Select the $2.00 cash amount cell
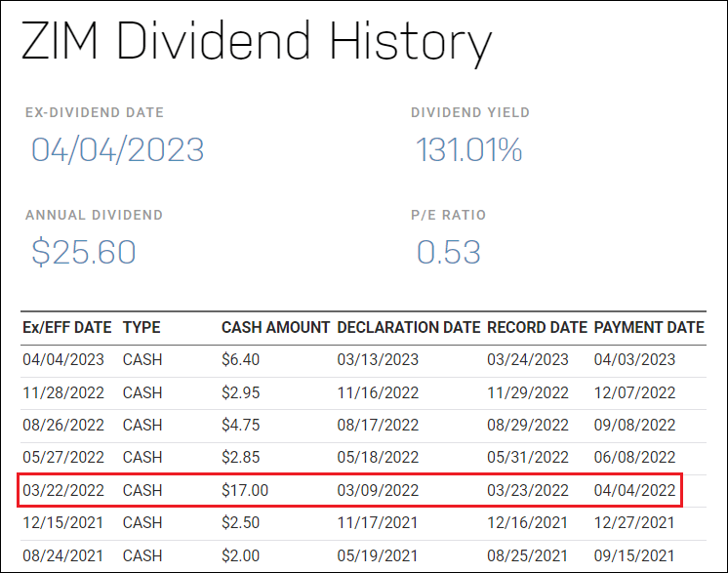 [240, 555]
